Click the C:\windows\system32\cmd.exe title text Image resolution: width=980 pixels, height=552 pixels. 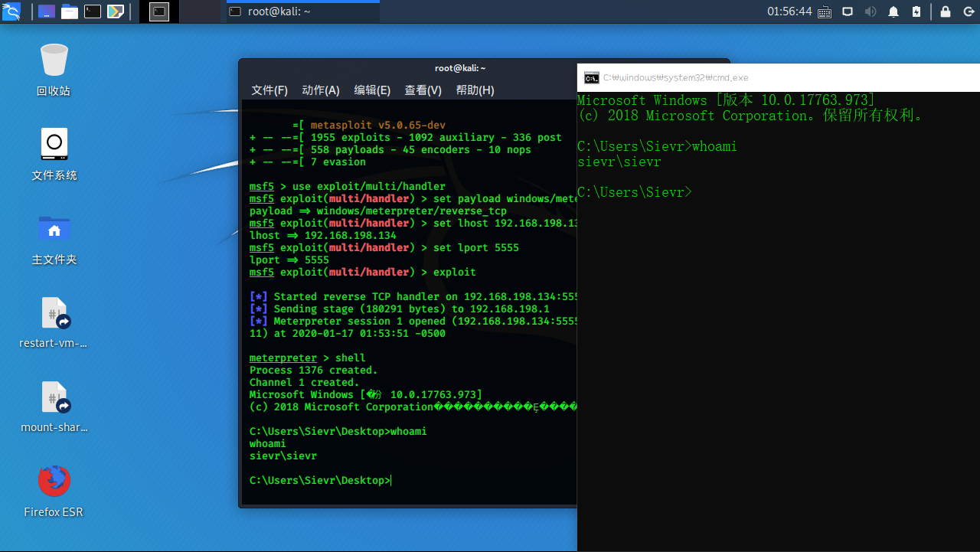click(675, 77)
